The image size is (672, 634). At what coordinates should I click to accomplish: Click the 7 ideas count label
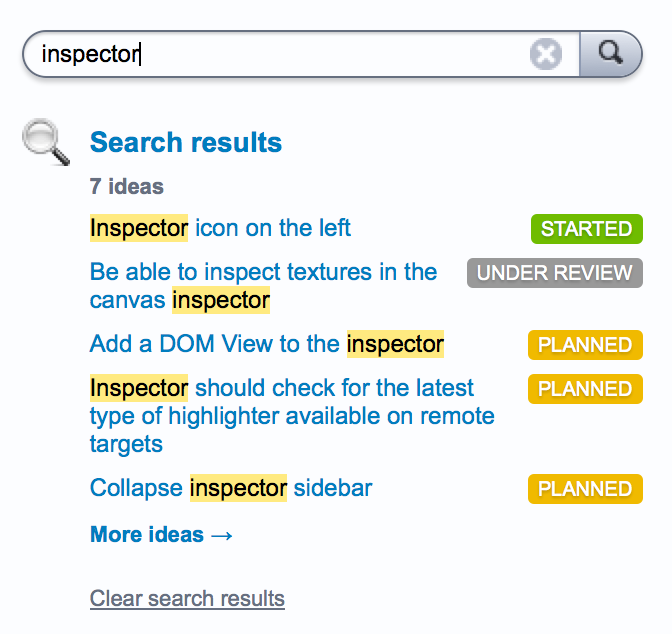coord(127,186)
